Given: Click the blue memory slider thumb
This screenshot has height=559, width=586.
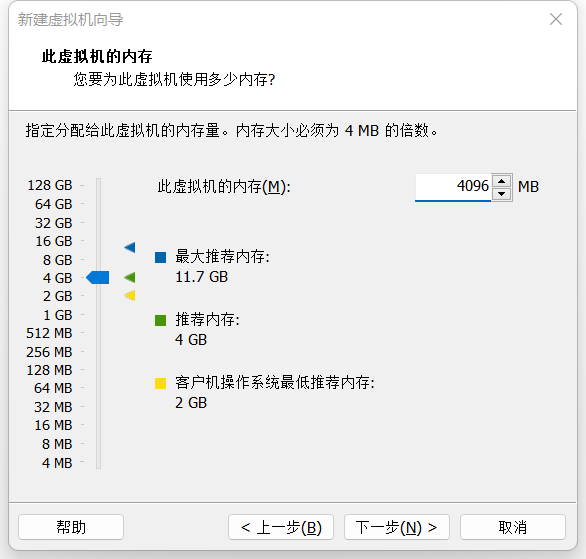Looking at the screenshot, I should pyautogui.click(x=98, y=278).
